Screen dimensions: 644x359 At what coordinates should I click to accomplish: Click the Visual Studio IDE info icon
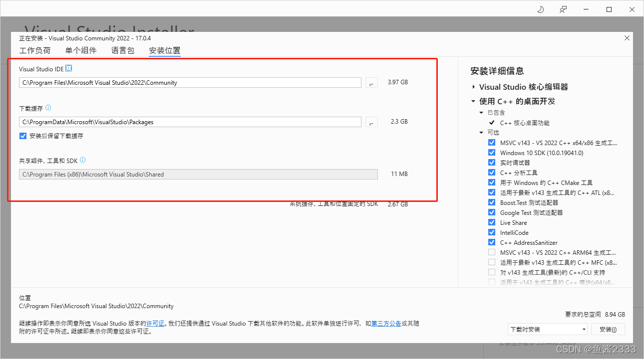69,68
